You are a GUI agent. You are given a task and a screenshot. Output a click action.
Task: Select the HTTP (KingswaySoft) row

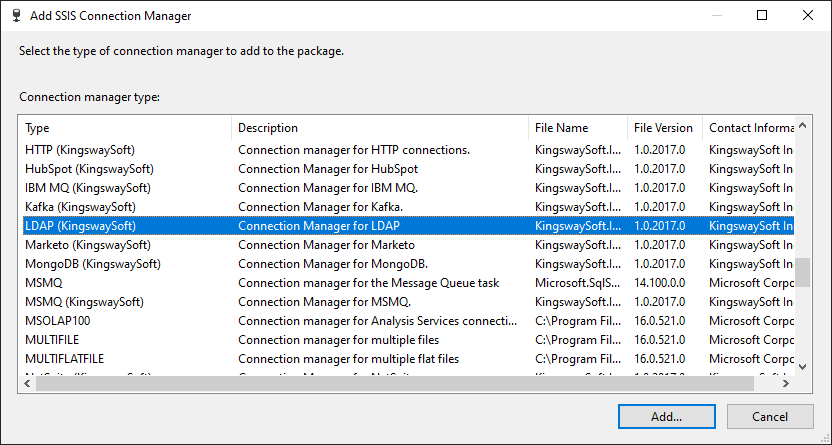point(408,150)
